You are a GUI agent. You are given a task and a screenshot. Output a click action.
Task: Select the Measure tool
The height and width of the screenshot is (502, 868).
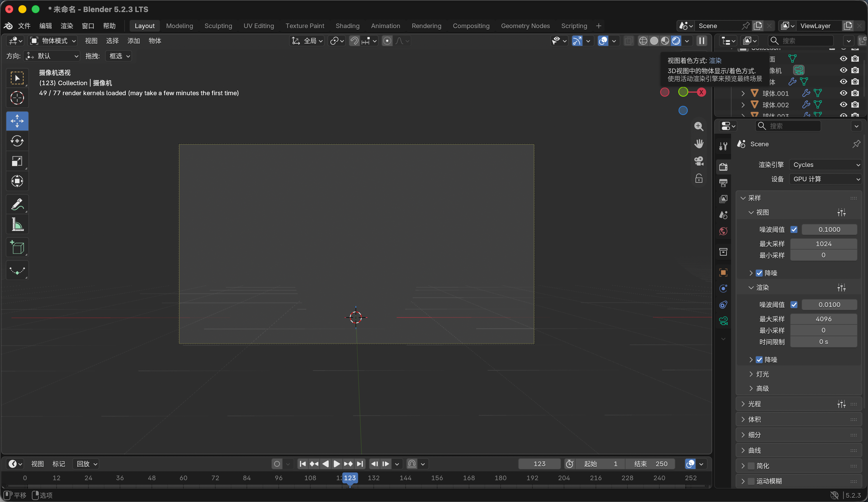pos(17,224)
